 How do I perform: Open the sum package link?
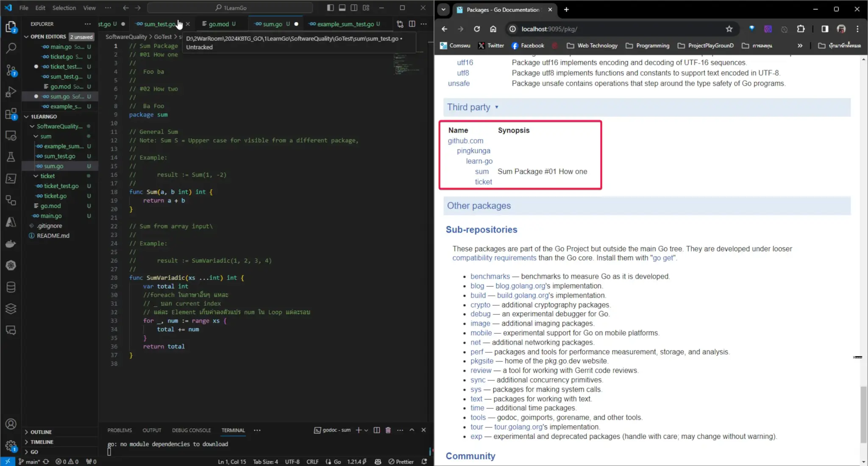coord(482,172)
